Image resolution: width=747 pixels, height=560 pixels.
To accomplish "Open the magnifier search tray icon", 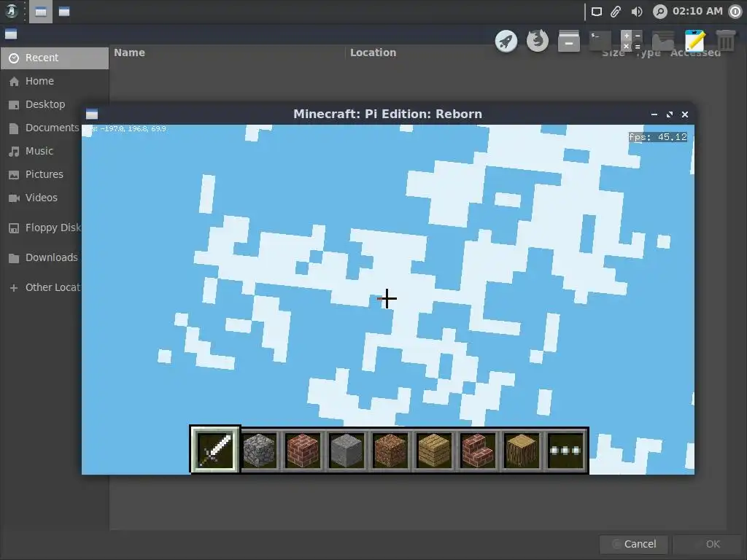I will (659, 12).
